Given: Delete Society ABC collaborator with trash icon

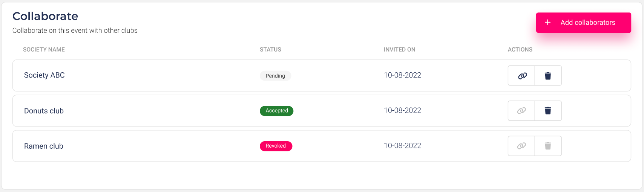Looking at the screenshot, I should point(548,76).
